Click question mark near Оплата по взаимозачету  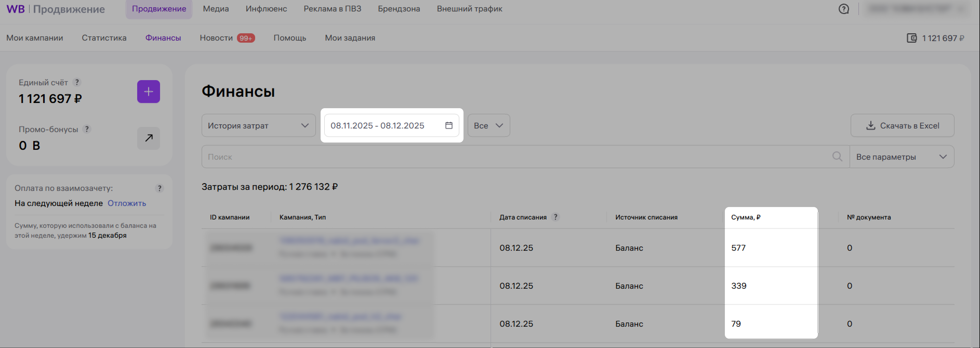pos(160,188)
